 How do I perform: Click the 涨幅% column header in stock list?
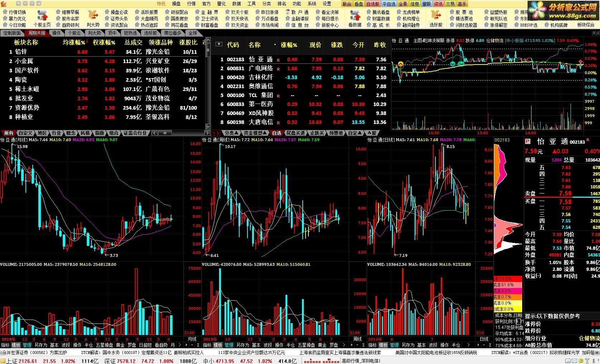(x=289, y=45)
